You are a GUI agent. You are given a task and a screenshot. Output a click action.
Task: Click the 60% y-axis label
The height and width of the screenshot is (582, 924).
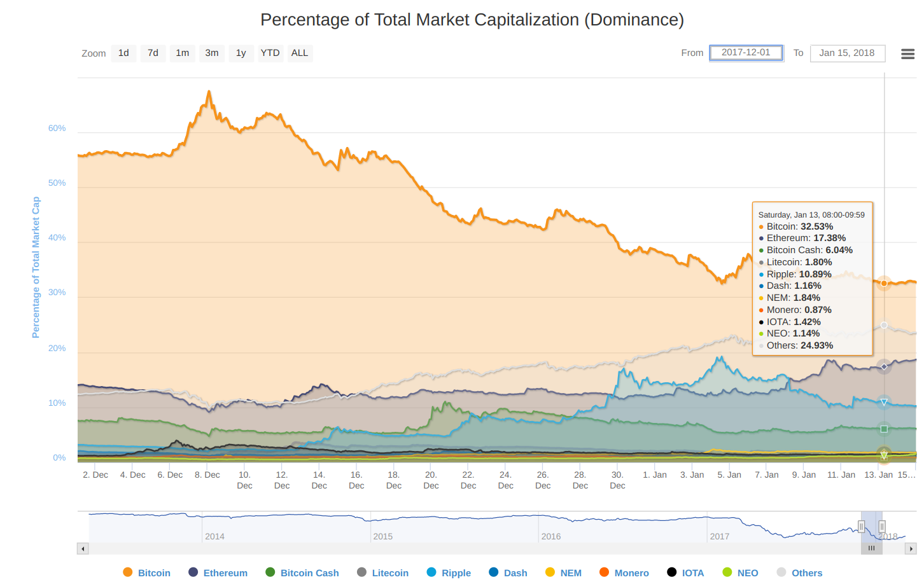(57, 128)
